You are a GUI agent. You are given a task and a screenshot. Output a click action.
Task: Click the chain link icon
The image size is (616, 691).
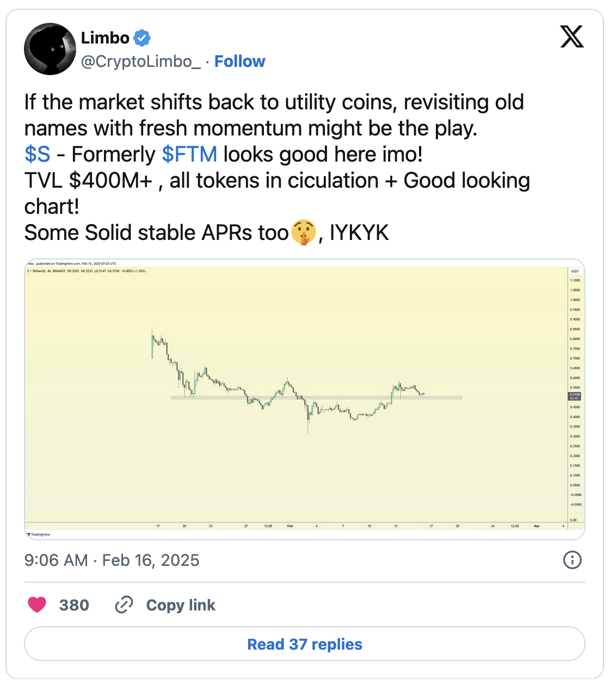pos(124,604)
